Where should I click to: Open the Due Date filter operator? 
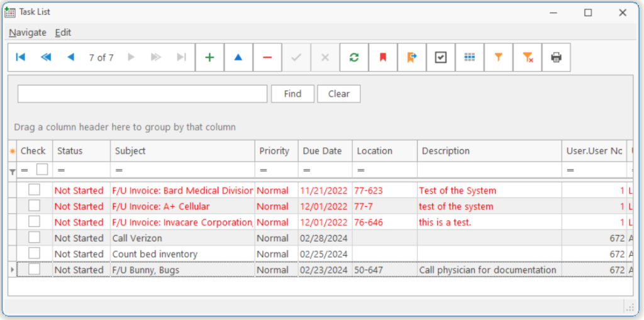(307, 170)
